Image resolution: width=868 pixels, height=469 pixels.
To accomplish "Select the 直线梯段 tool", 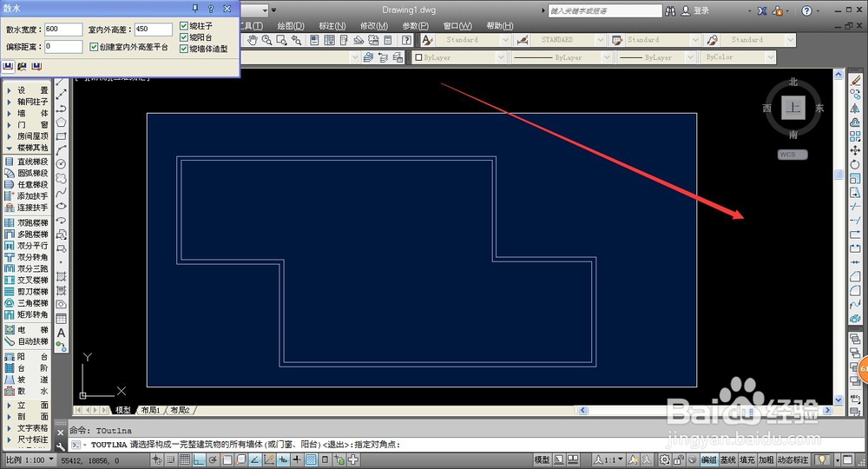I will tap(27, 162).
